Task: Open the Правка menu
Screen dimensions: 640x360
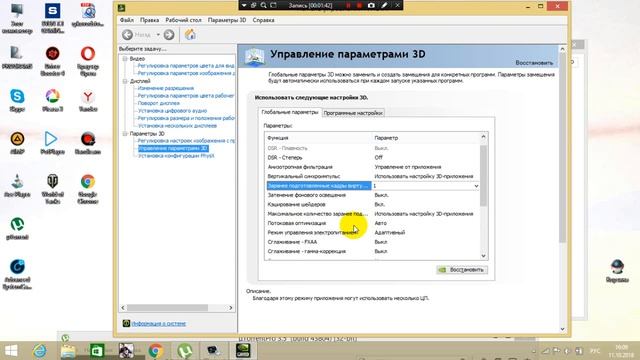Action: coord(149,20)
